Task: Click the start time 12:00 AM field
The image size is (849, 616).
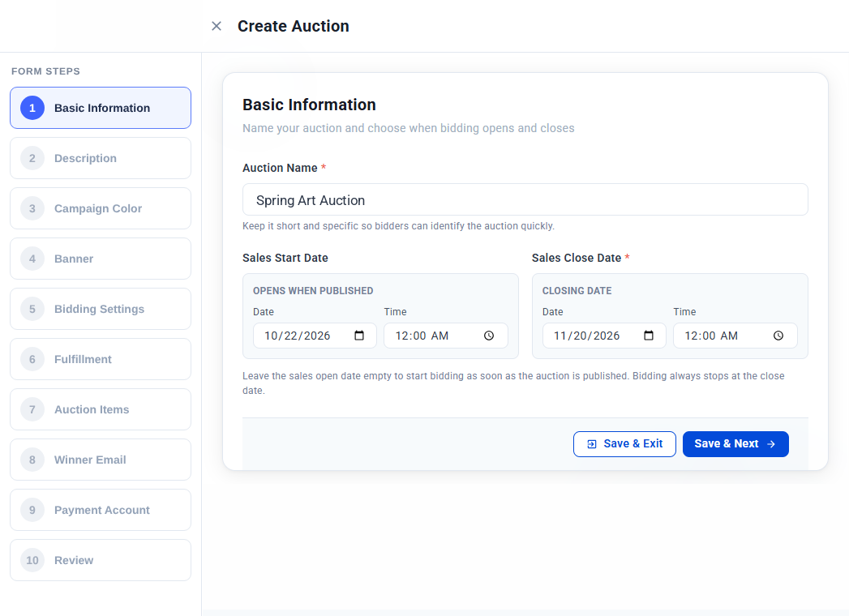Action: point(446,336)
